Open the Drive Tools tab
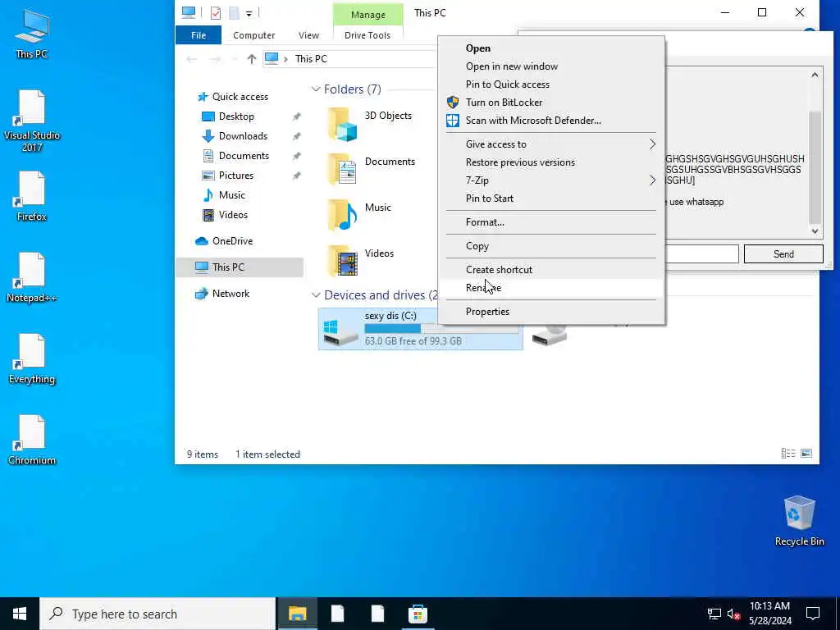Viewport: 840px width, 630px height. [367, 35]
